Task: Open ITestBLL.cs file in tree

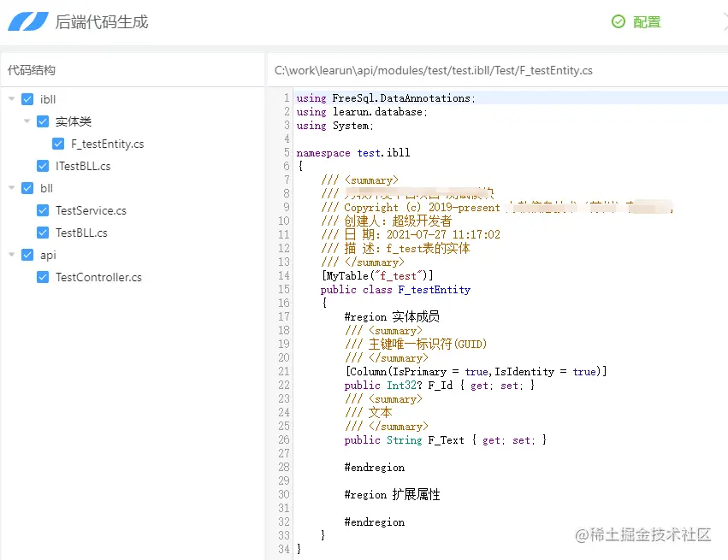Action: pos(83,166)
